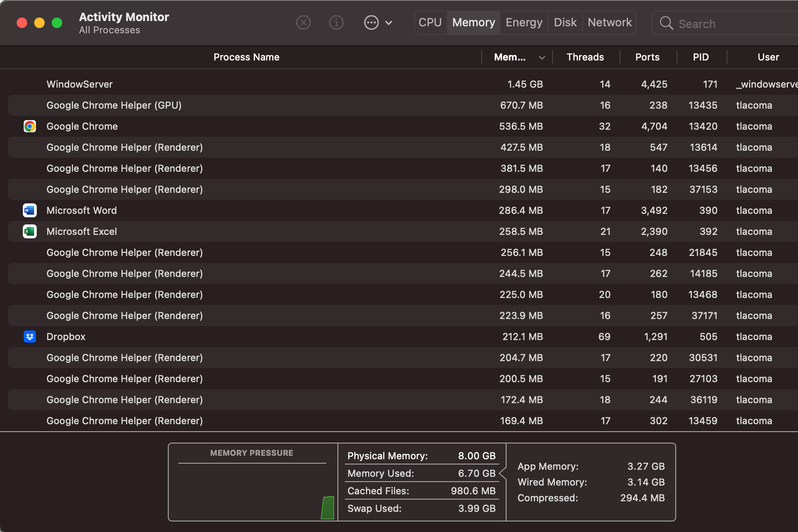Open the Energy tab
This screenshot has height=532, width=798.
tap(524, 22)
